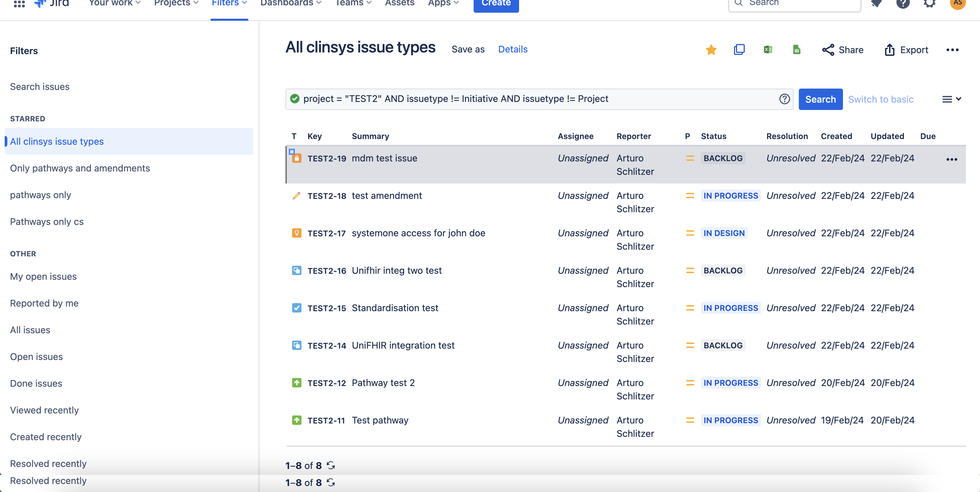The height and width of the screenshot is (492, 980).
Task: Open the app switcher grid icon
Action: [x=19, y=3]
